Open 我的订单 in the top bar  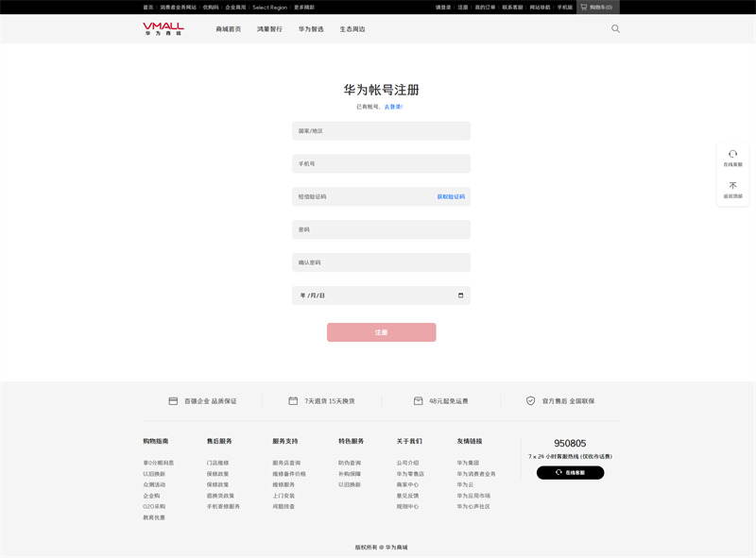point(485,8)
